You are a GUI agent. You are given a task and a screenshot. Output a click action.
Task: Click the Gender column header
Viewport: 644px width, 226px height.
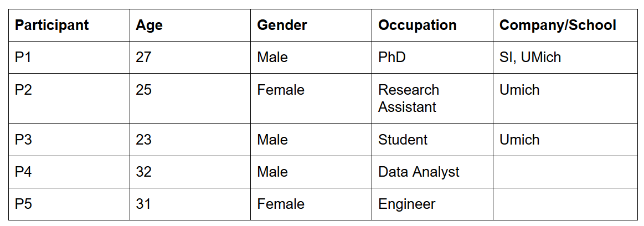pos(311,25)
